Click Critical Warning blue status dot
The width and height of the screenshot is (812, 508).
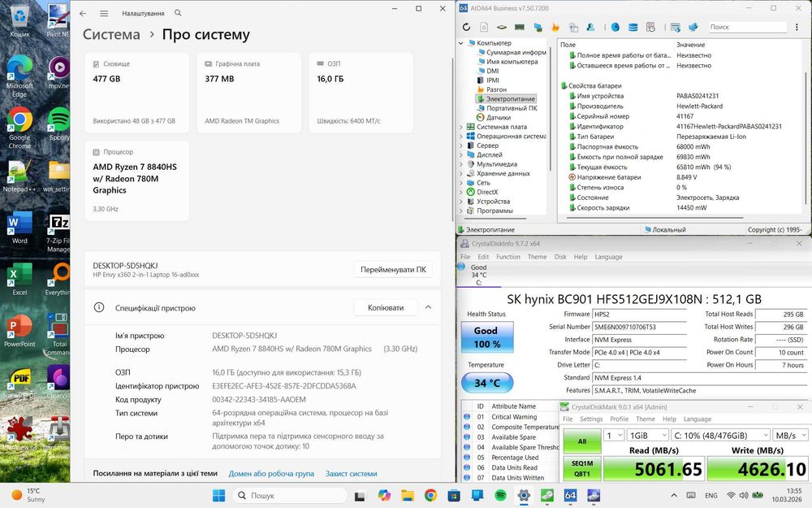click(x=467, y=417)
